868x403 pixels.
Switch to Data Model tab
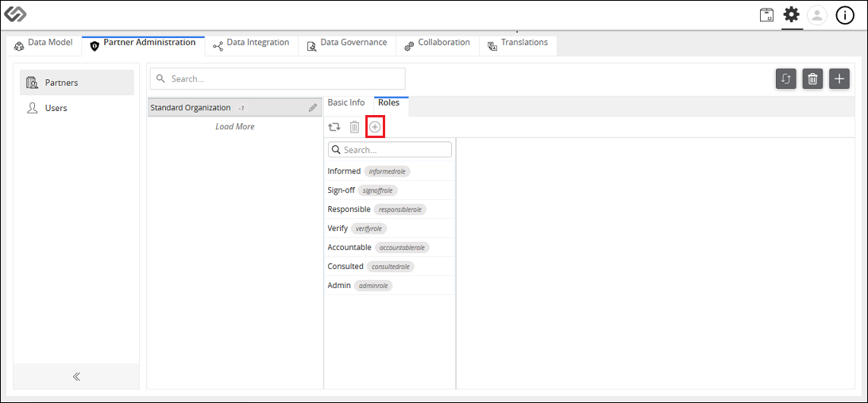click(44, 45)
